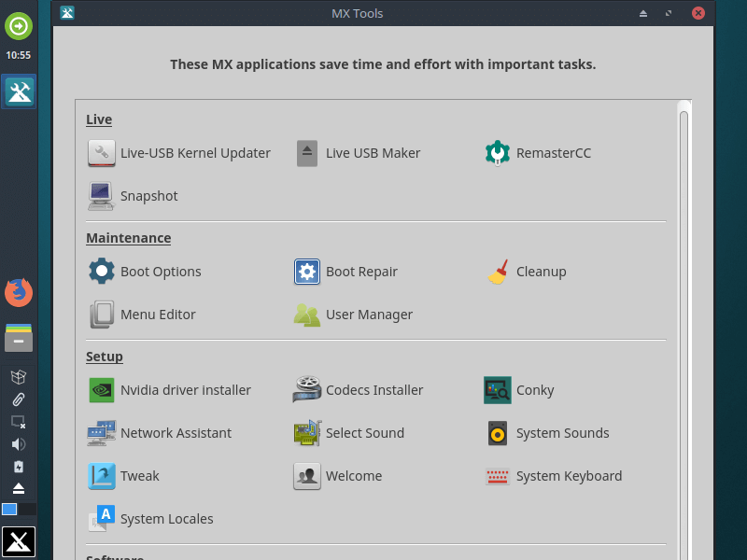Viewport: 747px width, 560px height.
Task: Mute audio via the panel speaker icon
Action: [x=19, y=444]
